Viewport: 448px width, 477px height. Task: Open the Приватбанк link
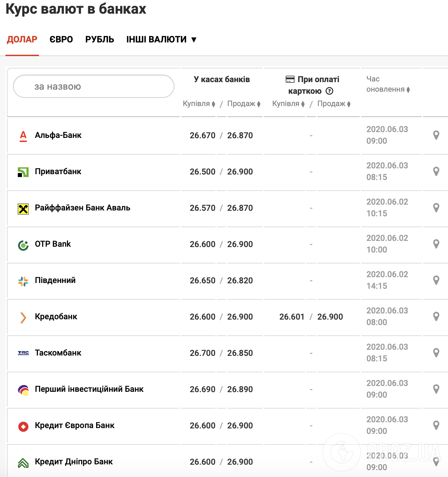pos(58,171)
